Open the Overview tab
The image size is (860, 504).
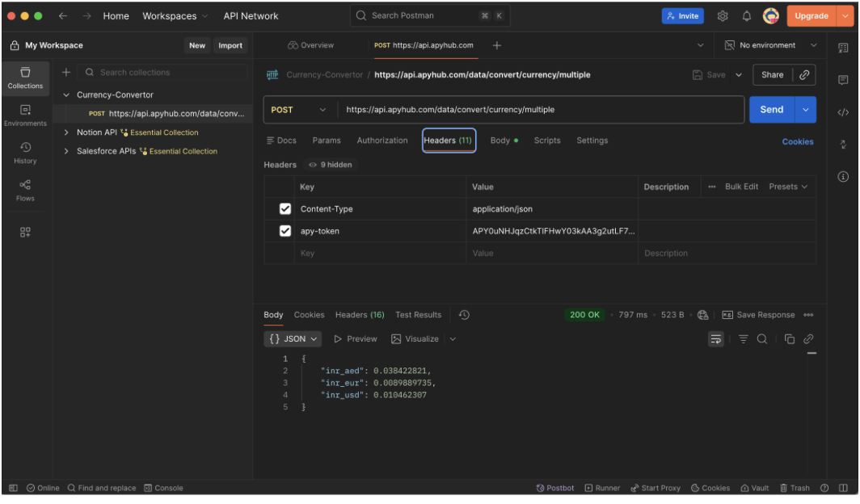point(311,45)
